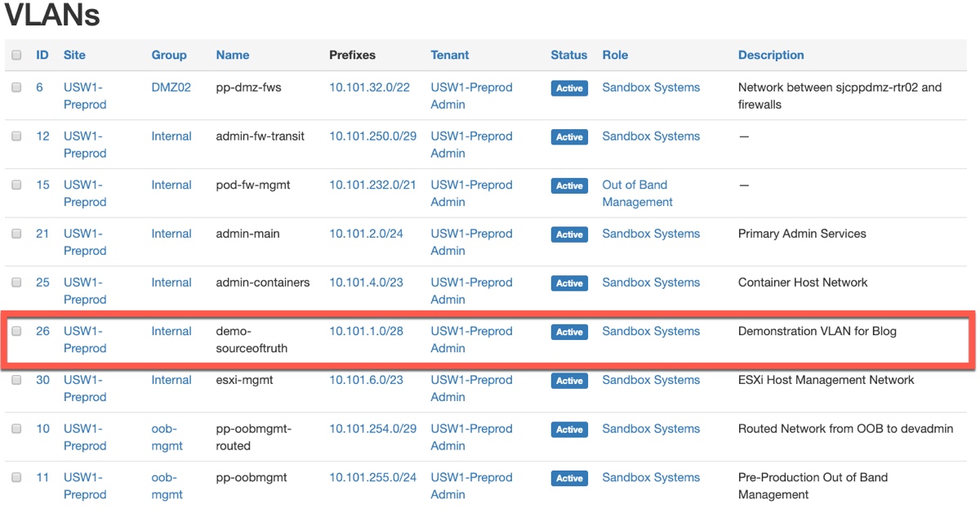Open VLAN ID 26 details
Screen dimensions: 980x509
pyautogui.click(x=42, y=332)
